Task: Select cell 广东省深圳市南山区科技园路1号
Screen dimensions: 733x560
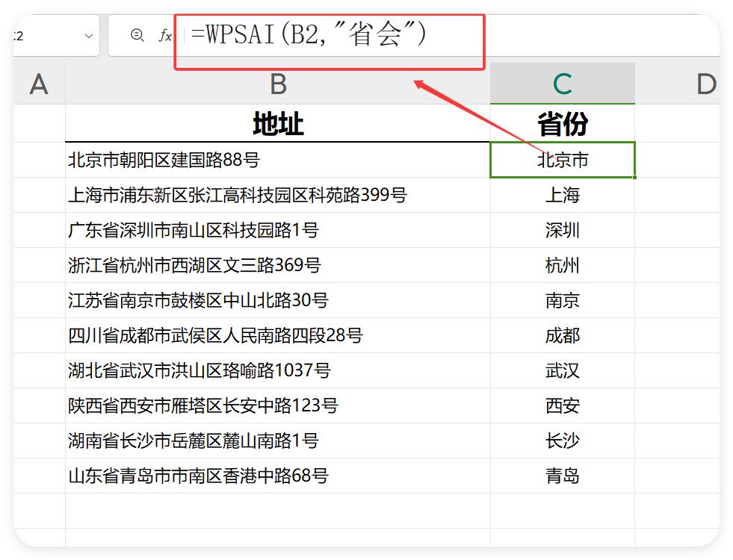Action: click(278, 230)
